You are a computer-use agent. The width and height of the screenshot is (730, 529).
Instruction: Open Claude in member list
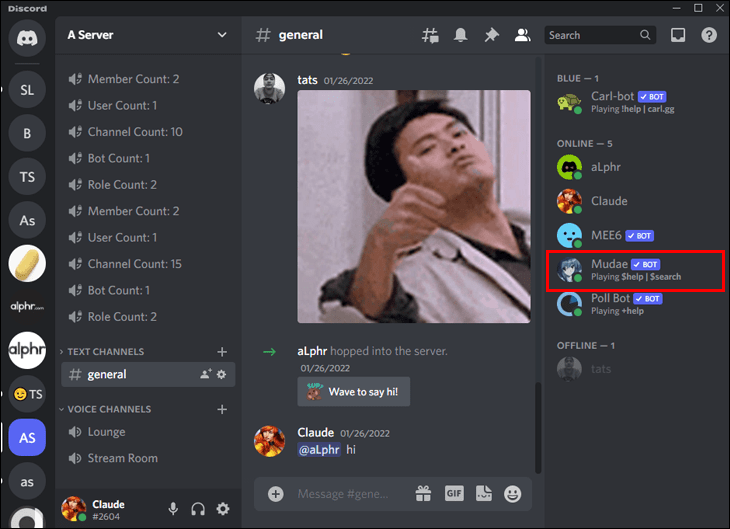(x=636, y=201)
